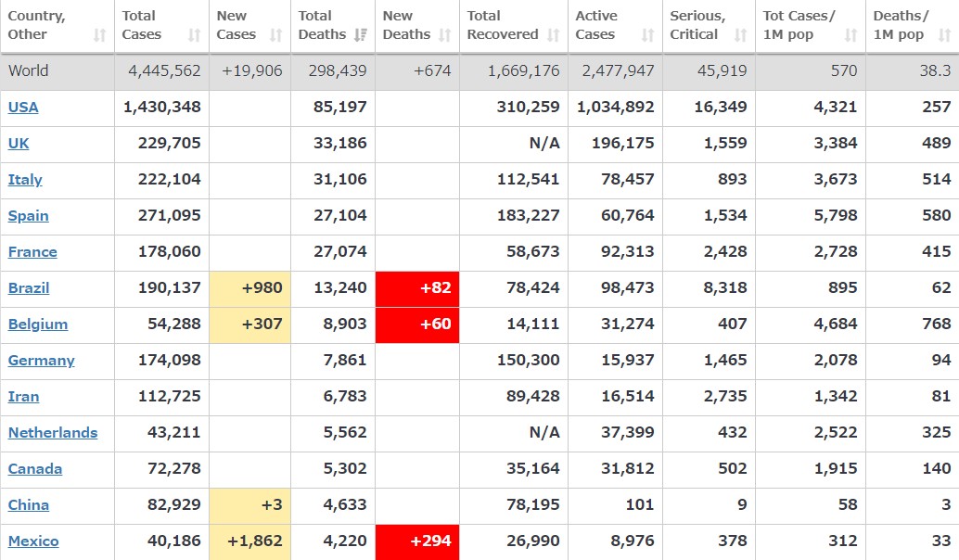Click the Total Cases column header
This screenshot has width=959, height=560.
pyautogui.click(x=161, y=26)
